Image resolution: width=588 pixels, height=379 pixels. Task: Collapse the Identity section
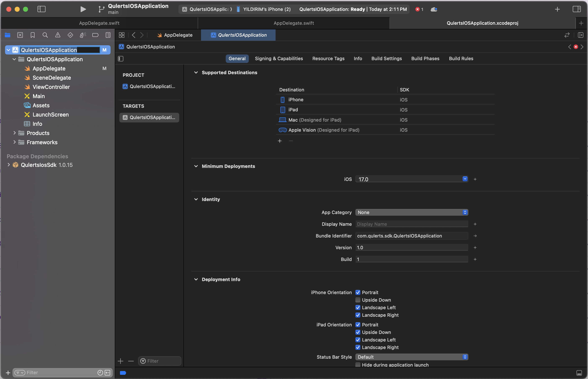196,199
